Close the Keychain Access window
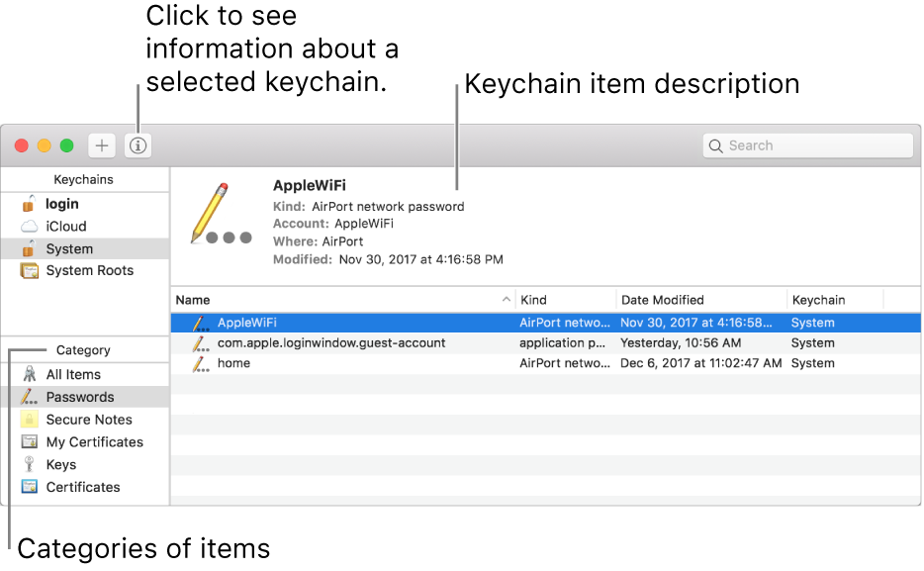924x571 pixels. click(x=21, y=145)
